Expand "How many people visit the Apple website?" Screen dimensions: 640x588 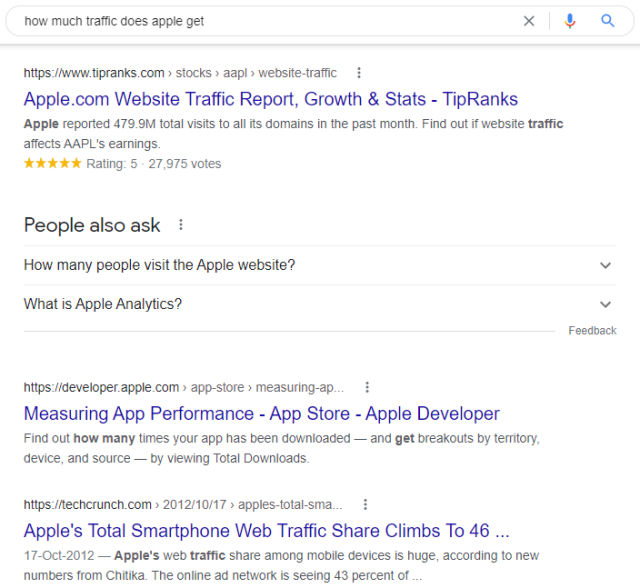320,265
